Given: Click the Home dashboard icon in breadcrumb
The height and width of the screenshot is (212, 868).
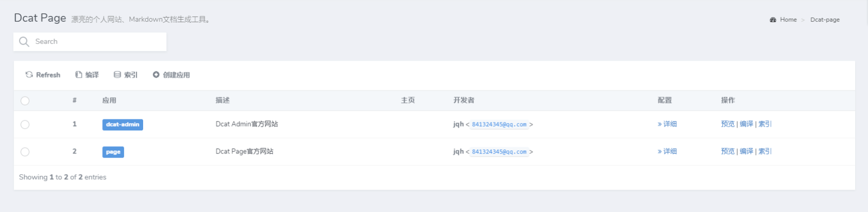Looking at the screenshot, I should (x=773, y=20).
